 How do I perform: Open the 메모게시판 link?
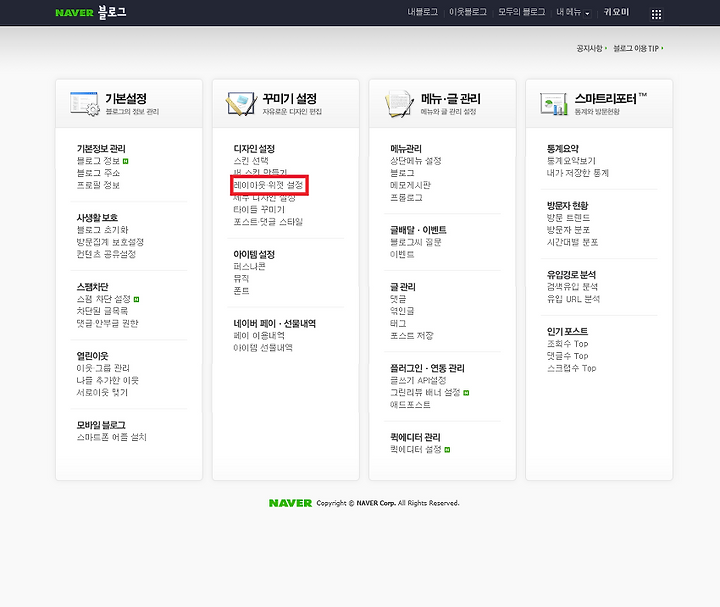(x=411, y=185)
